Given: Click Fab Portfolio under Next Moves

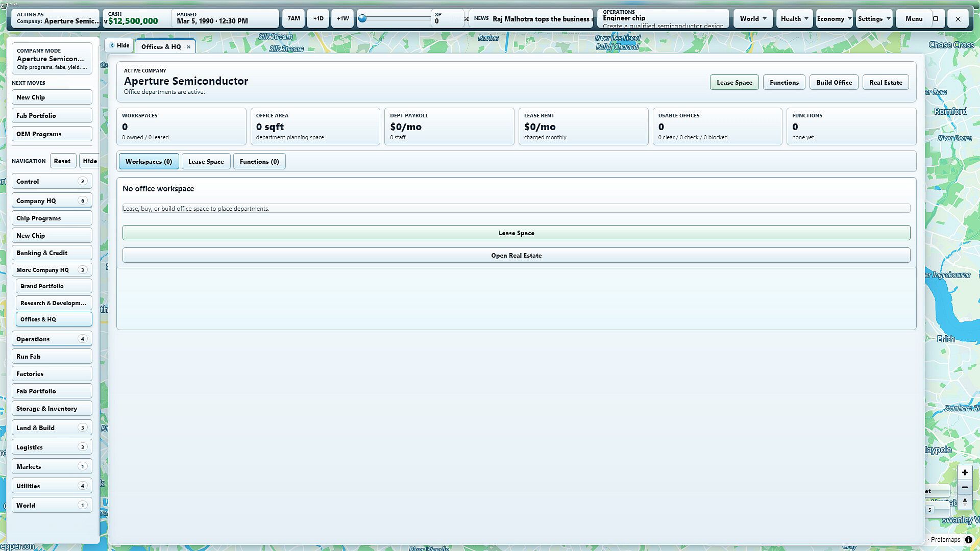Looking at the screenshot, I should click(52, 116).
